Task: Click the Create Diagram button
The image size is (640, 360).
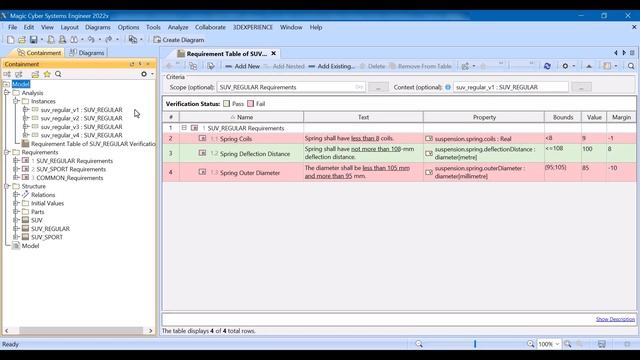Action: [x=179, y=40]
